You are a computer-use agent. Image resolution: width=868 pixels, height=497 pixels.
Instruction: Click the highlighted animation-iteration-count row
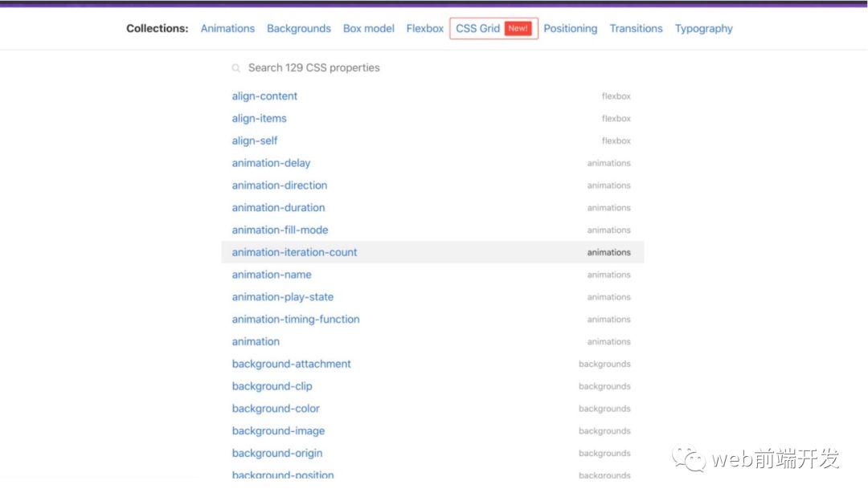tap(294, 252)
